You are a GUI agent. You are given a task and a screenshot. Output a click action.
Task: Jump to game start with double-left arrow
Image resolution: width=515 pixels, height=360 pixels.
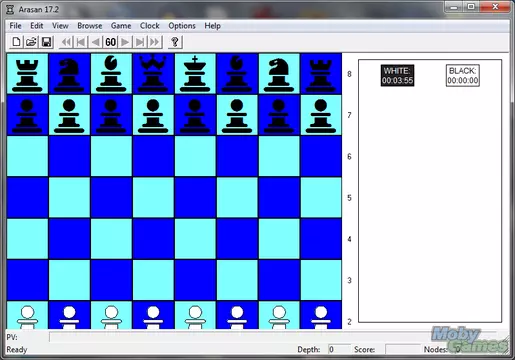point(66,42)
